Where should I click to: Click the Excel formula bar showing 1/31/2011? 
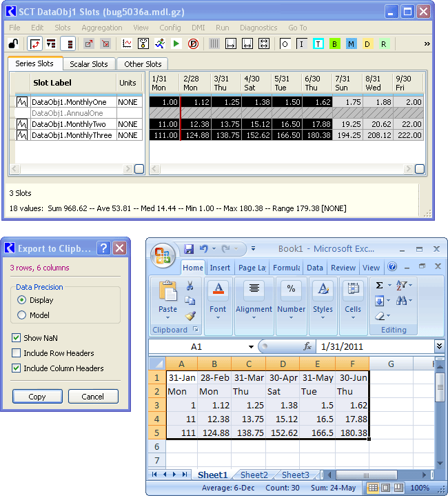(376, 347)
